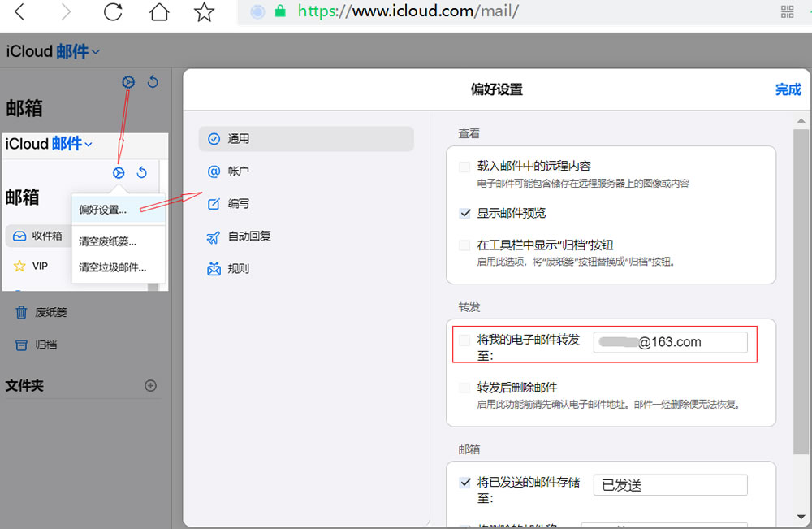The image size is (812, 529).
Task: Click the preferences vertical scrollbar thumb
Action: click(x=801, y=292)
